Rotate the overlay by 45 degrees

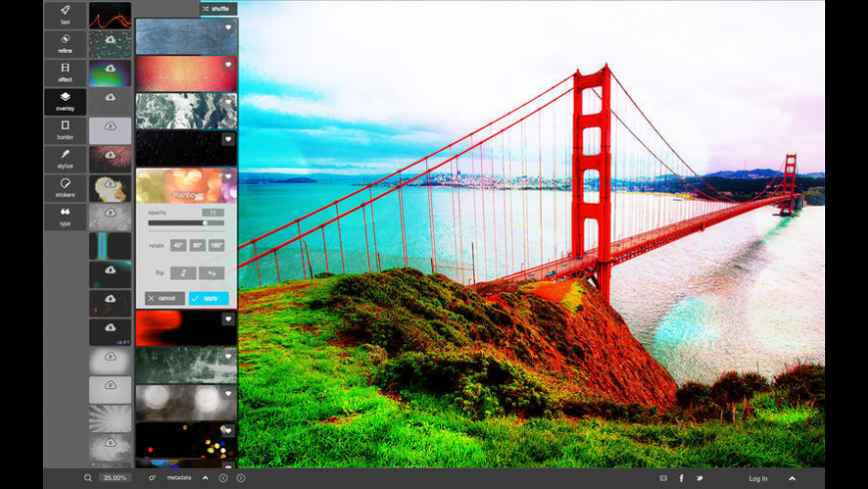[x=179, y=244]
